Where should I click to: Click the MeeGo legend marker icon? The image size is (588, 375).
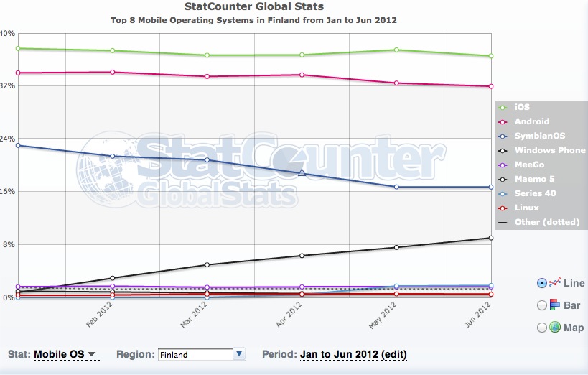click(503, 165)
